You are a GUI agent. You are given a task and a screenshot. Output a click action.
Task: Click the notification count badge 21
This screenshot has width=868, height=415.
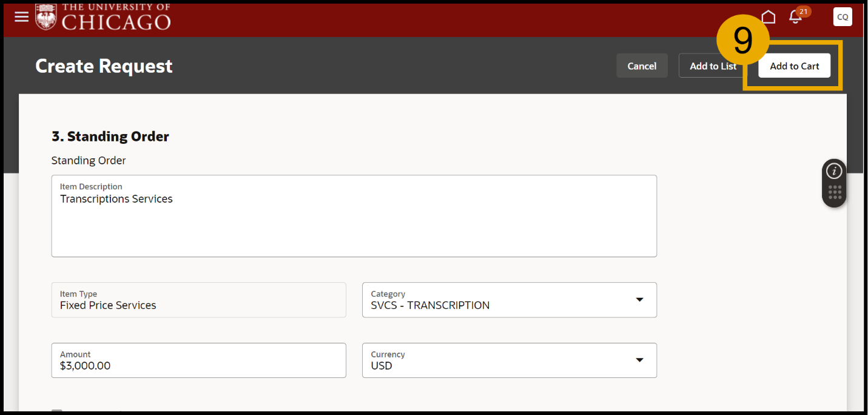[x=803, y=12]
